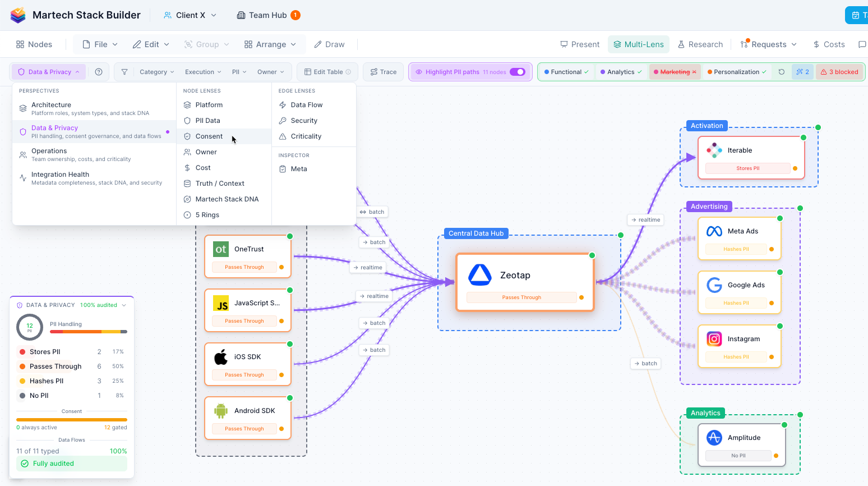868x486 pixels.
Task: Open the comments speech bubble icon
Action: (862, 44)
